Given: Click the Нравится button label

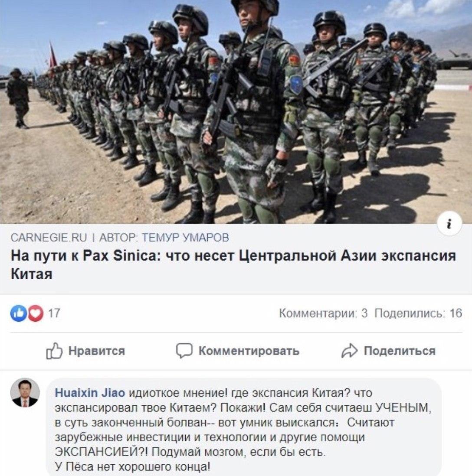Looking at the screenshot, I should coord(97,351).
